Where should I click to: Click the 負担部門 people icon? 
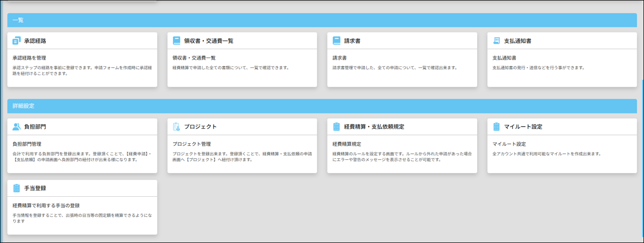[16, 126]
